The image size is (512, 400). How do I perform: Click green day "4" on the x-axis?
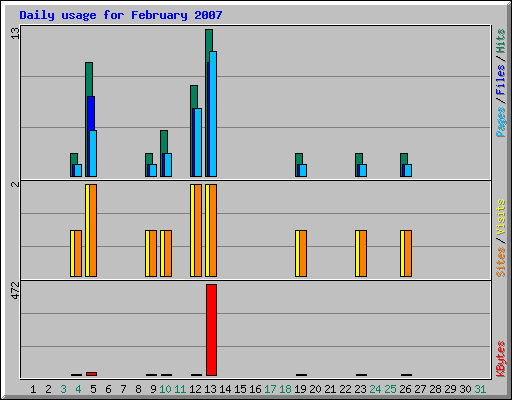point(78,389)
